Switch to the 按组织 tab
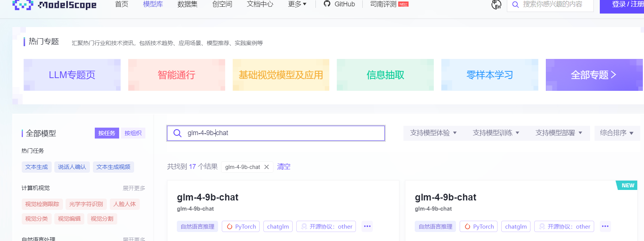The image size is (644, 241). point(133,133)
